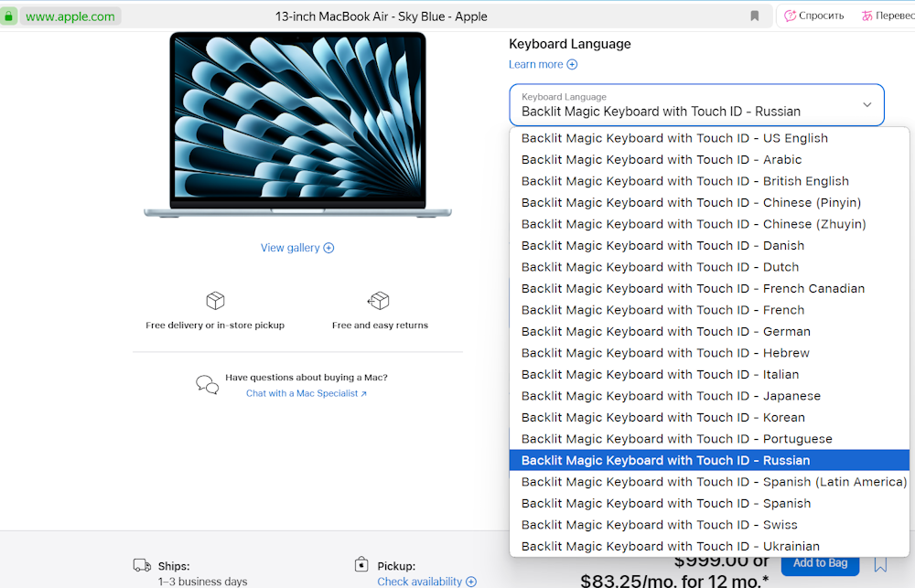
Task: Click the 'Free and easy returns' text
Action: point(380,326)
